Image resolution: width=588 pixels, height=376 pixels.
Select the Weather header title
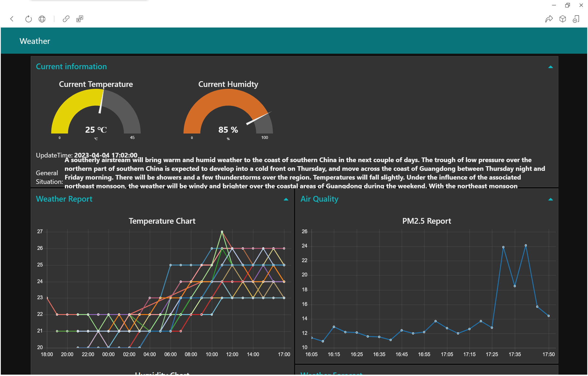pos(35,41)
